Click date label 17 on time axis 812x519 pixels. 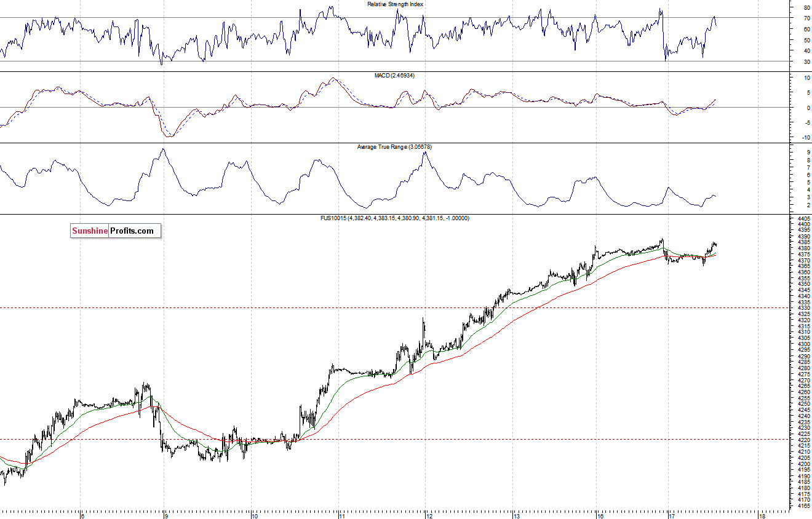(x=672, y=515)
